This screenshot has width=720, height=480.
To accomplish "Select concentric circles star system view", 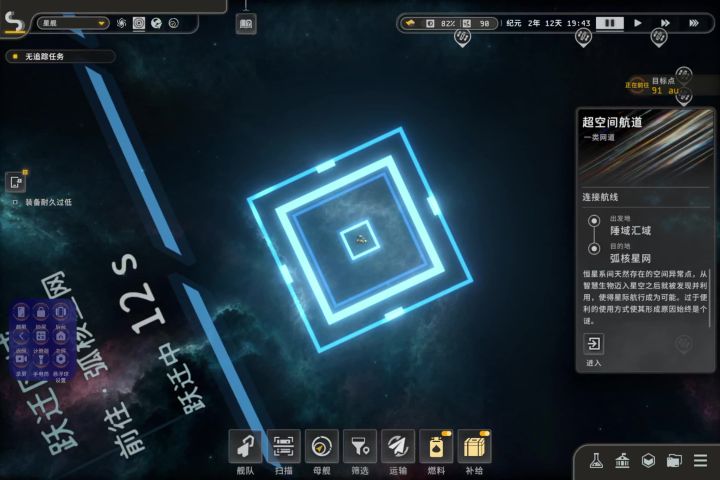I will point(139,23).
